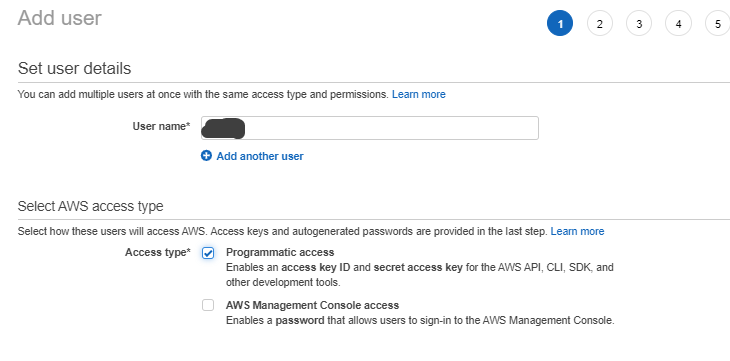Image resolution: width=730 pixels, height=361 pixels.
Task: Uncheck the Programmatic access checkbox
Action: [208, 253]
